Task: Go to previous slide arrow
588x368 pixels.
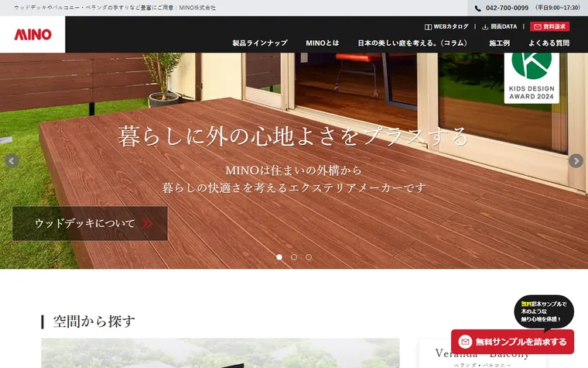Action: point(12,160)
